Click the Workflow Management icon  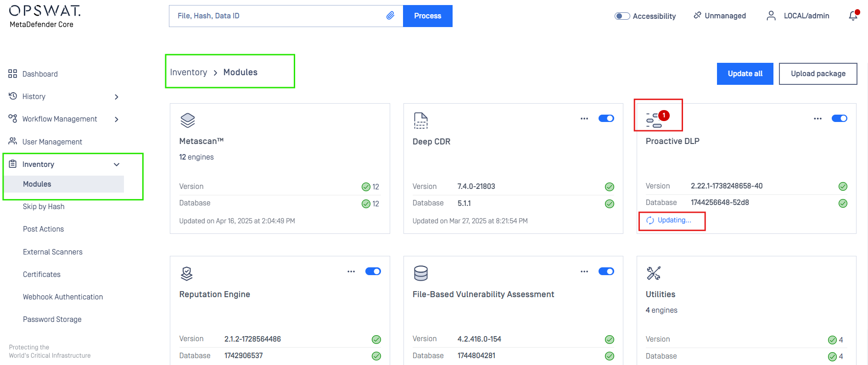13,118
